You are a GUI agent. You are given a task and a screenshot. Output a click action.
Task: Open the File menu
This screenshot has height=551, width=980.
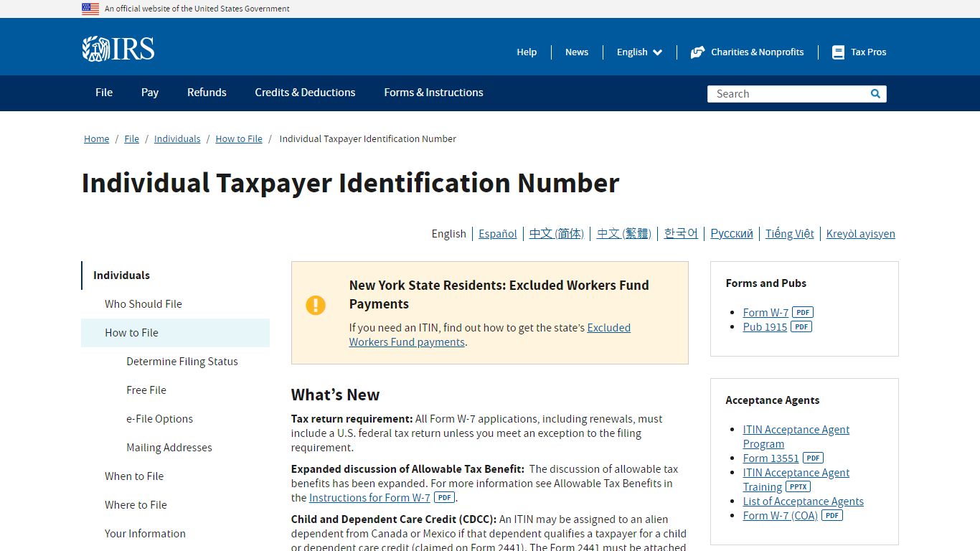(x=104, y=93)
